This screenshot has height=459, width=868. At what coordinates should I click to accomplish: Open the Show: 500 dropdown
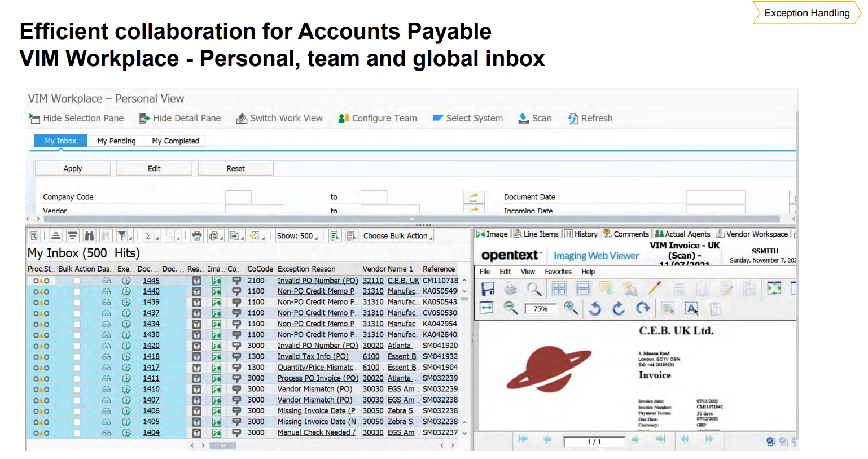click(x=297, y=236)
